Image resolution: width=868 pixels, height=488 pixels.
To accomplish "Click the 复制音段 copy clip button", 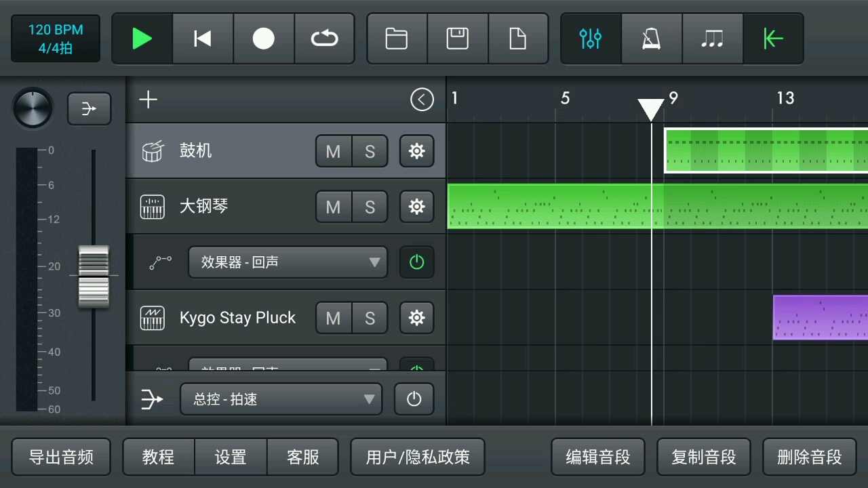I will click(x=704, y=457).
